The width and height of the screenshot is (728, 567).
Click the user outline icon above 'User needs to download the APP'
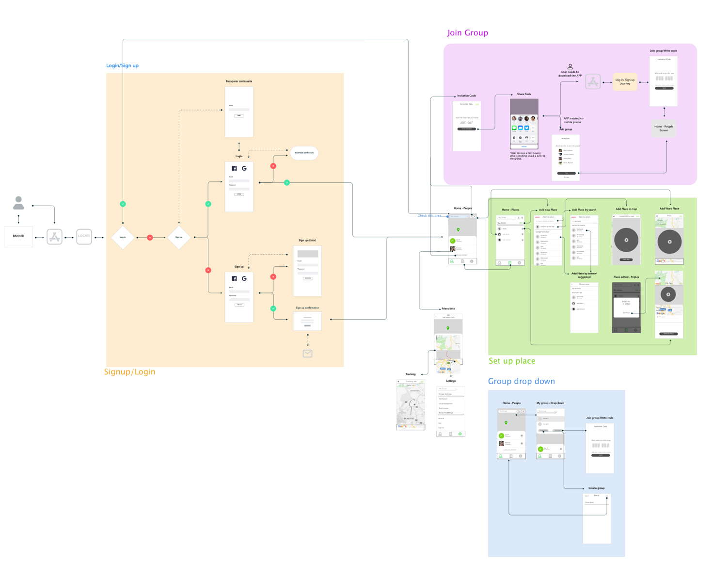point(570,66)
